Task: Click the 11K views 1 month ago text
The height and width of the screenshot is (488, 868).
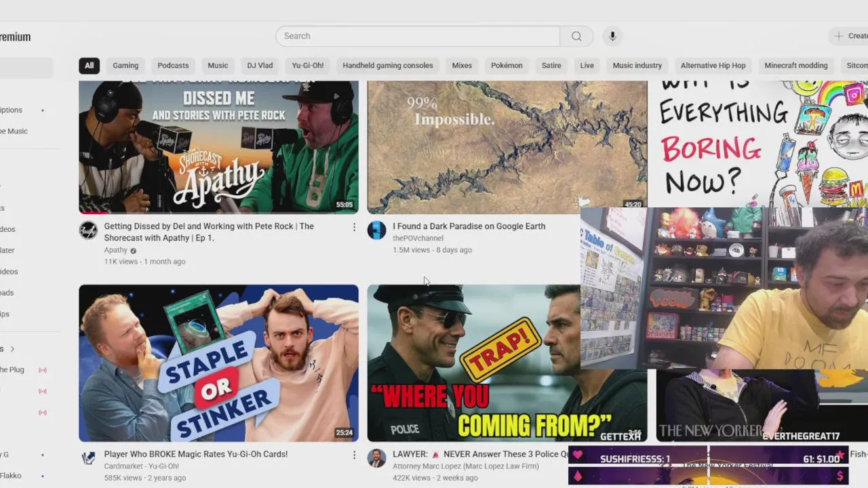Action: 144,262
